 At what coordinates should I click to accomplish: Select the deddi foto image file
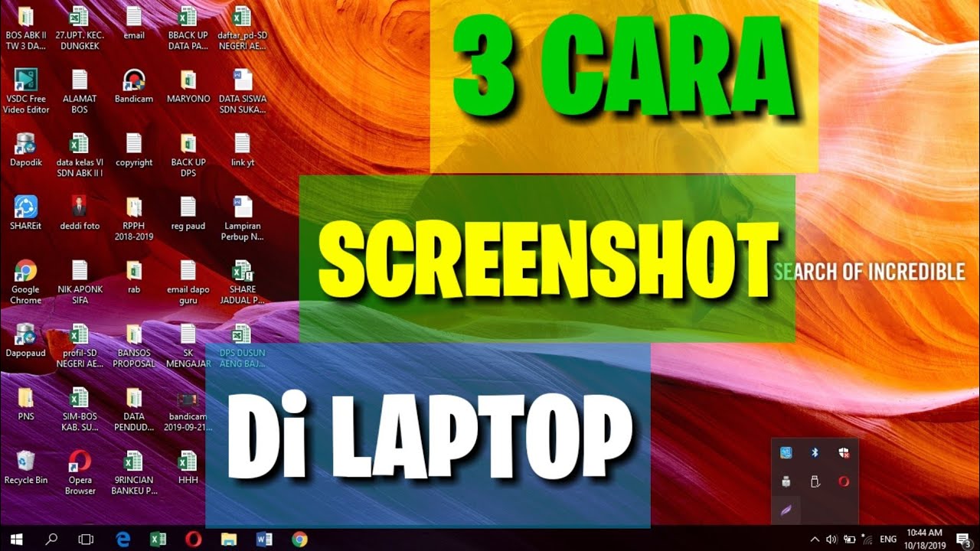80,214
